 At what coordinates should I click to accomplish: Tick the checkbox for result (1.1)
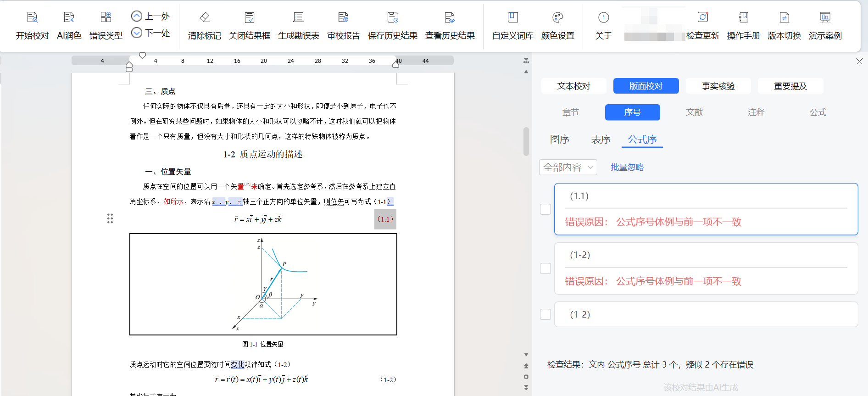pyautogui.click(x=545, y=209)
